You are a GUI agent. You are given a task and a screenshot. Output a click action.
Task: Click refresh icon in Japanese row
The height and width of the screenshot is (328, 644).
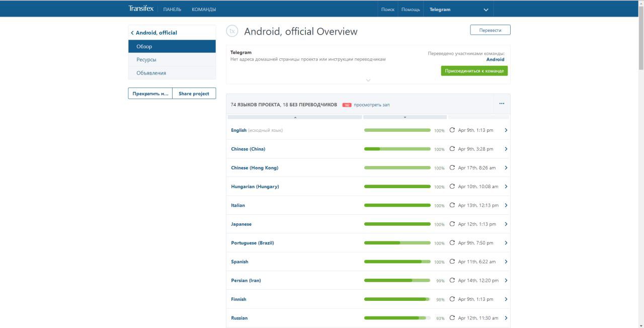click(x=452, y=224)
